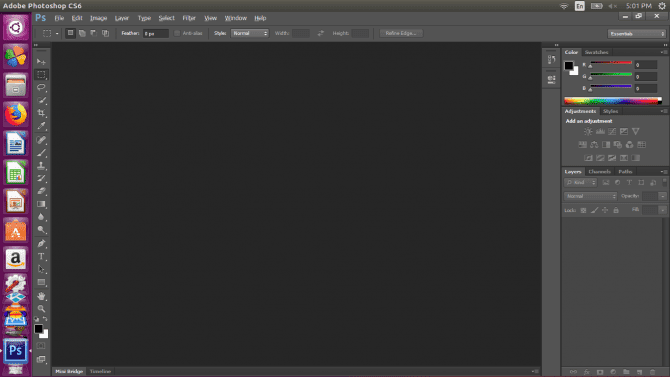Swap Width and Height values
The image size is (670, 377).
click(320, 33)
